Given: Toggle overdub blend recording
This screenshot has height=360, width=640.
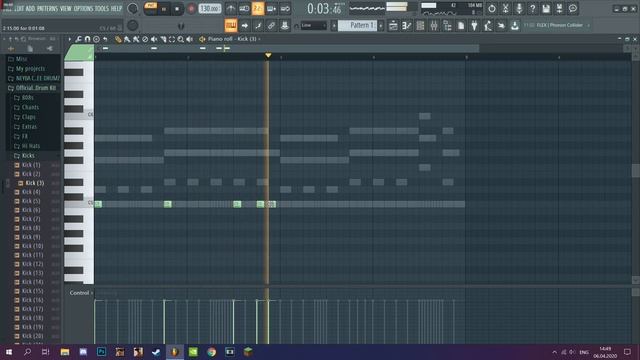Looking at the screenshot, I should tap(271, 8).
